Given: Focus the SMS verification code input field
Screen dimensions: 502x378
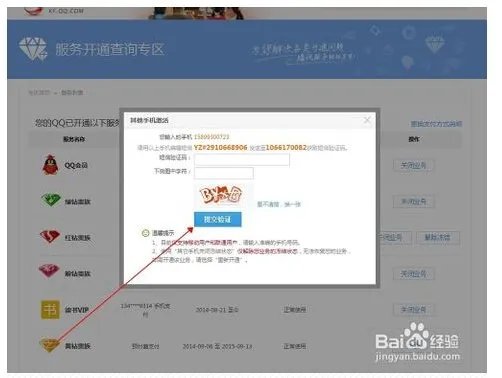Looking at the screenshot, I should pyautogui.click(x=242, y=159).
